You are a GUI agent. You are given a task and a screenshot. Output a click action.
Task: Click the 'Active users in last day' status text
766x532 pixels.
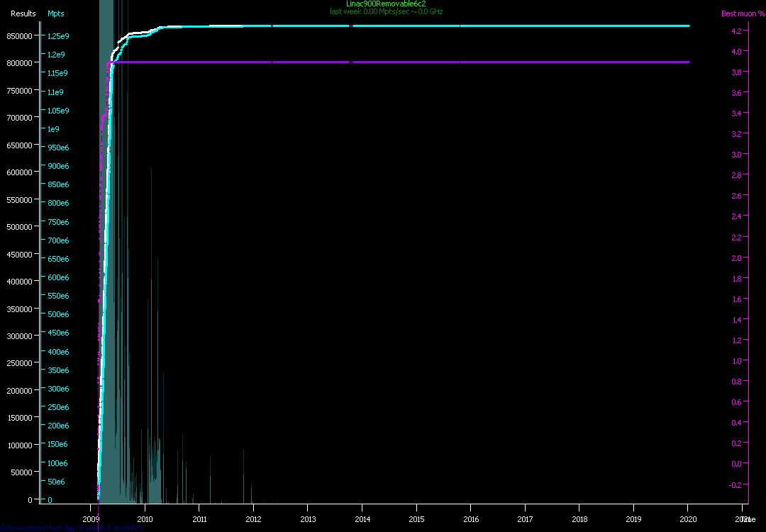pos(43,528)
